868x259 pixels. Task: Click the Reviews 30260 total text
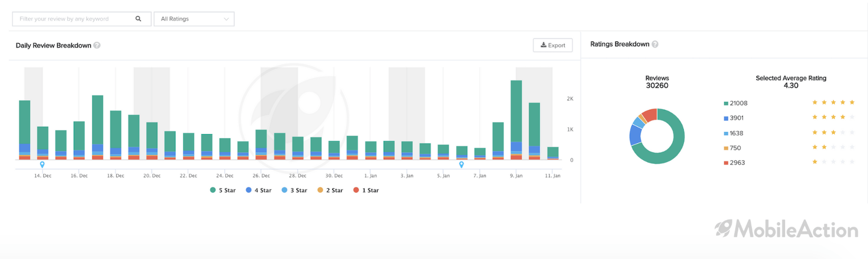(x=657, y=82)
